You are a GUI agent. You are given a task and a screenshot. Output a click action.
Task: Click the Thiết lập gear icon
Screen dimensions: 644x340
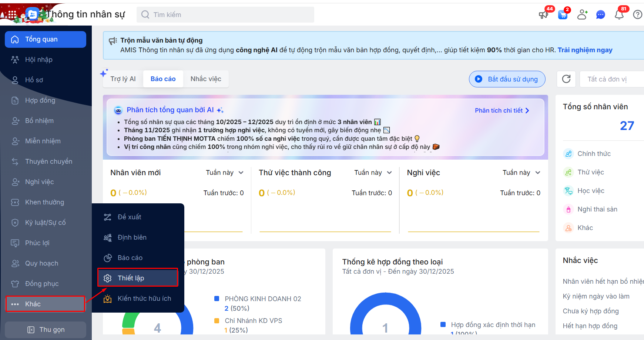coord(108,278)
